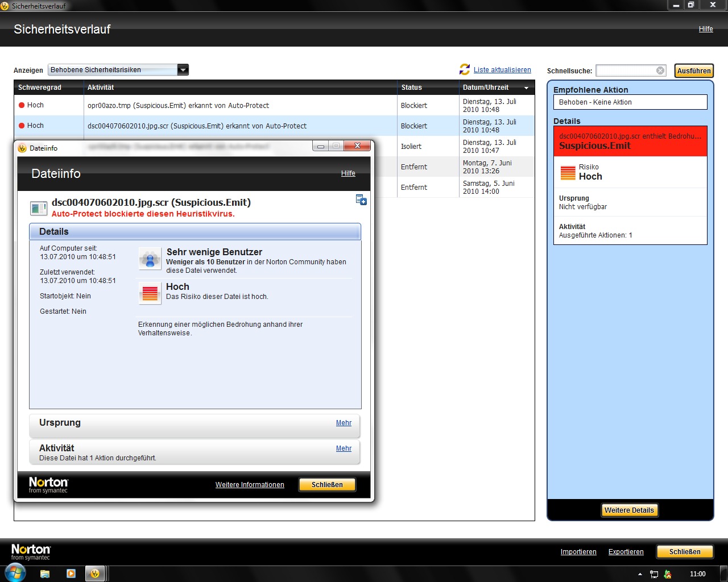Show hidden system tray icons

coord(640,574)
